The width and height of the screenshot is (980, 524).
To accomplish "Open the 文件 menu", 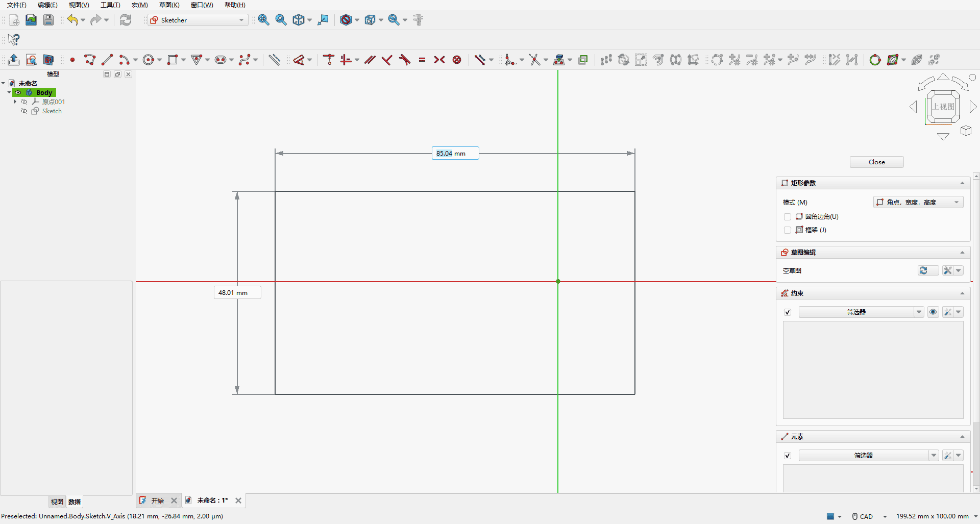I will (16, 5).
